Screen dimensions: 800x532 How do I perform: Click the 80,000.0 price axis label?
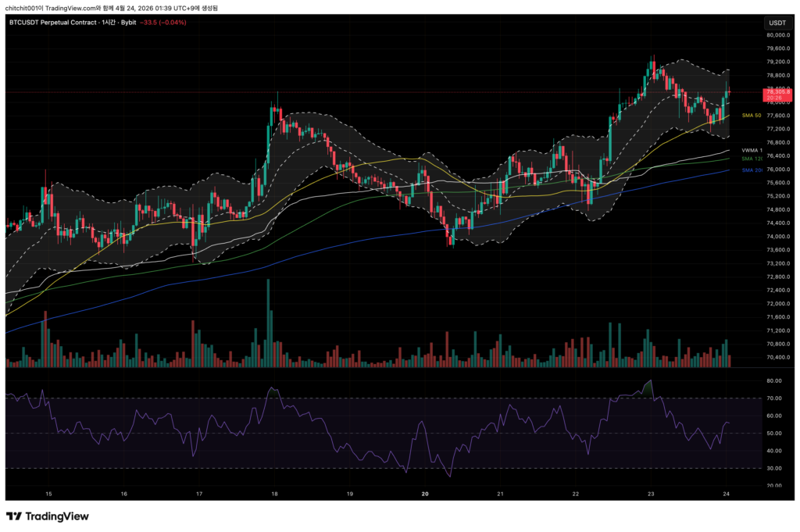tap(778, 35)
